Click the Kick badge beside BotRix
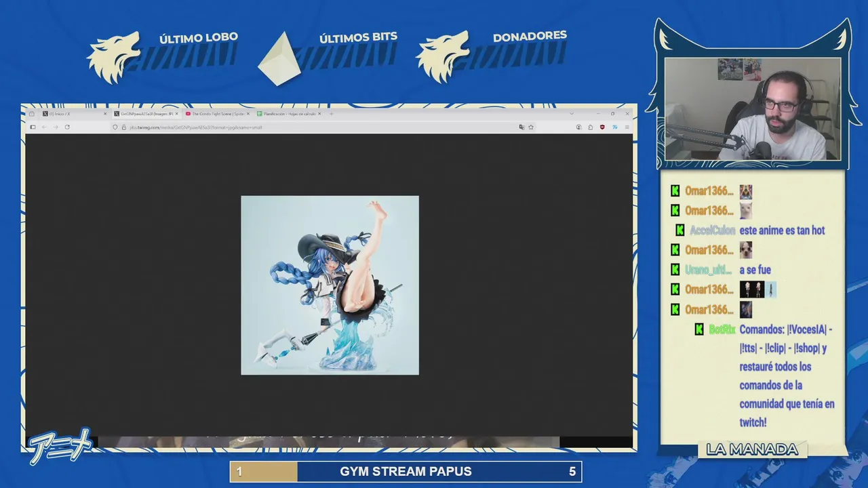The width and height of the screenshot is (868, 488). [x=699, y=329]
